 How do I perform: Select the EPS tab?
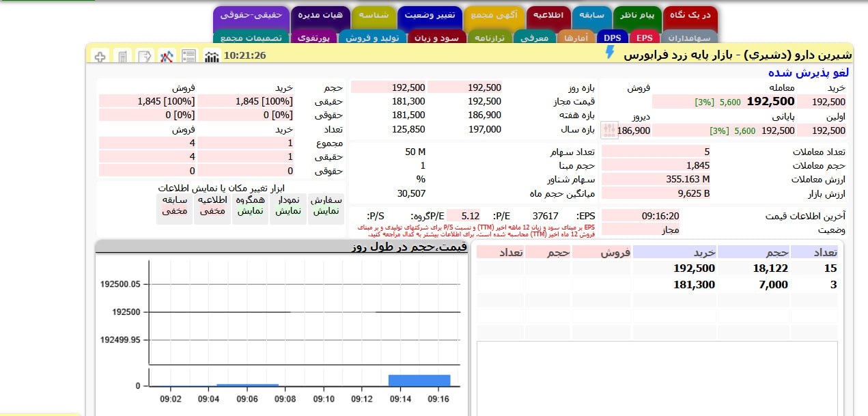click(x=645, y=38)
